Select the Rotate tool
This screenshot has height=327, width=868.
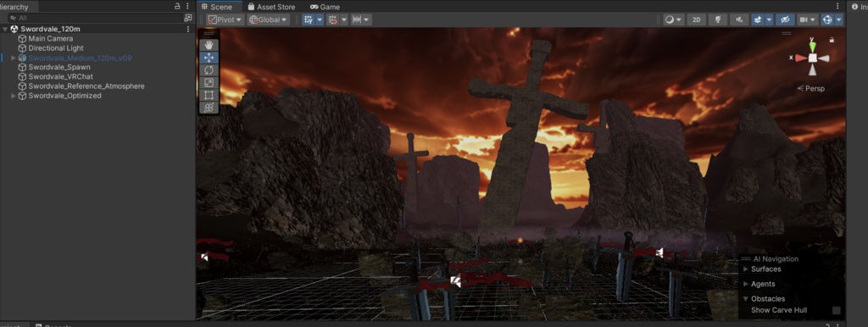pyautogui.click(x=209, y=70)
